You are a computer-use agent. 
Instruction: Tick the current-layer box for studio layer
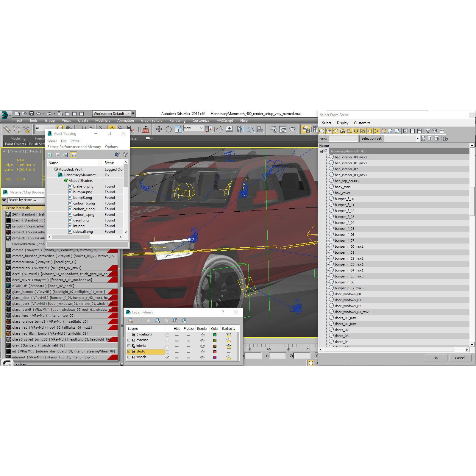click(x=167, y=352)
